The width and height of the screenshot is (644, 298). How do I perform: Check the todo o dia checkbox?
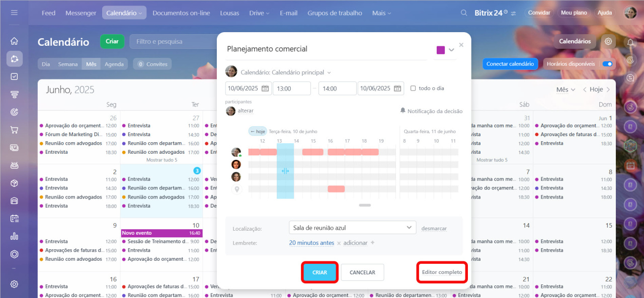(x=413, y=88)
